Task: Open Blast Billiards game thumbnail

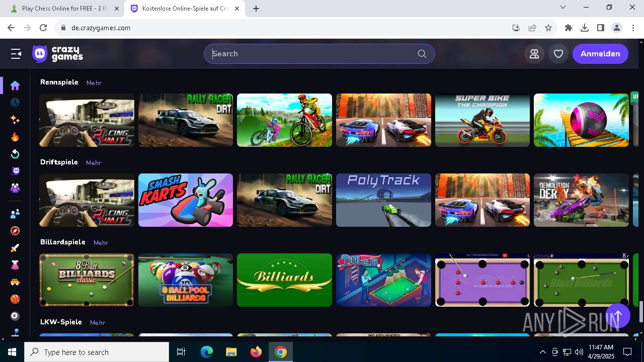Action: click(581, 280)
